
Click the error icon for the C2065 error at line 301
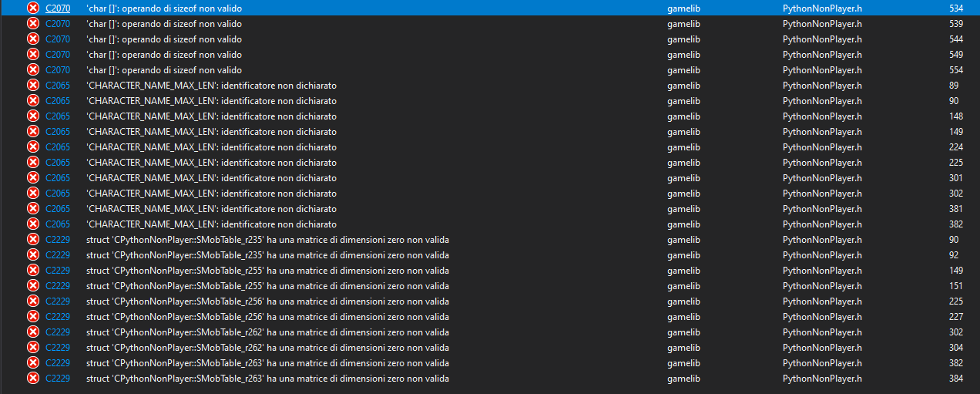(x=33, y=177)
